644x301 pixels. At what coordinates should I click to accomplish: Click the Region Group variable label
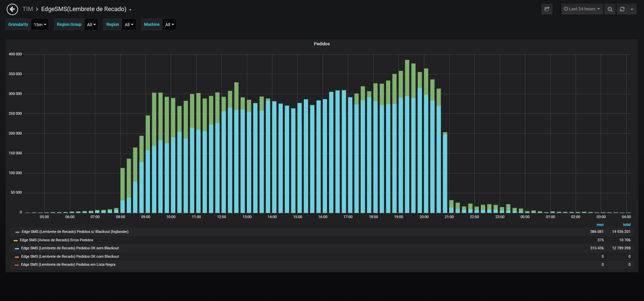click(69, 24)
